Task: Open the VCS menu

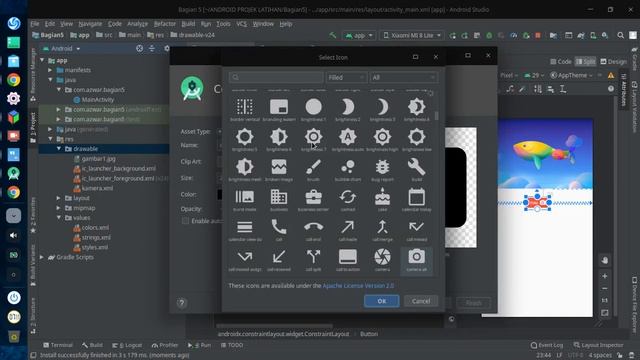Action: (x=242, y=24)
